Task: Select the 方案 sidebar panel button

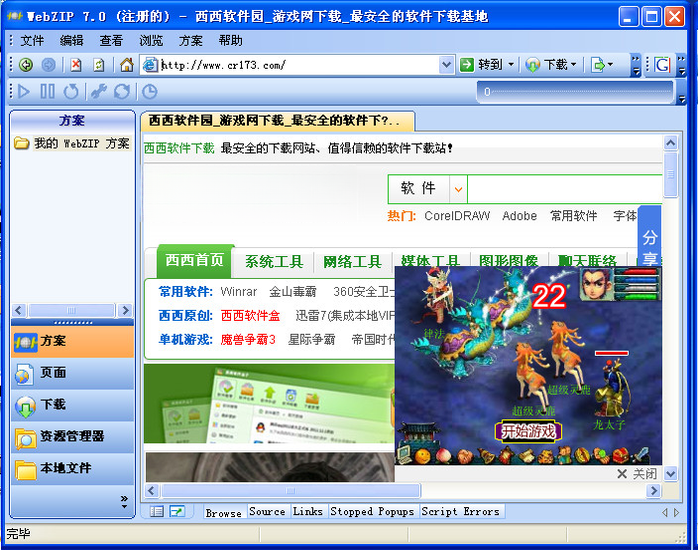Action: [x=73, y=341]
